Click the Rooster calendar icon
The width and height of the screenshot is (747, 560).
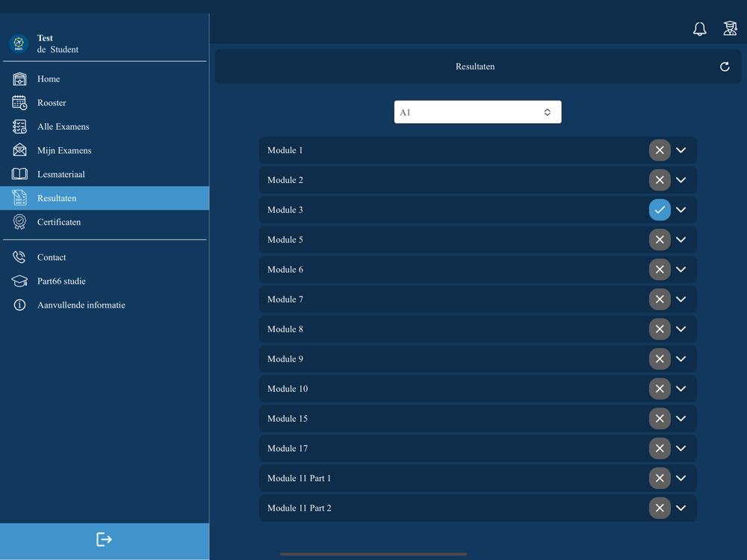click(19, 103)
